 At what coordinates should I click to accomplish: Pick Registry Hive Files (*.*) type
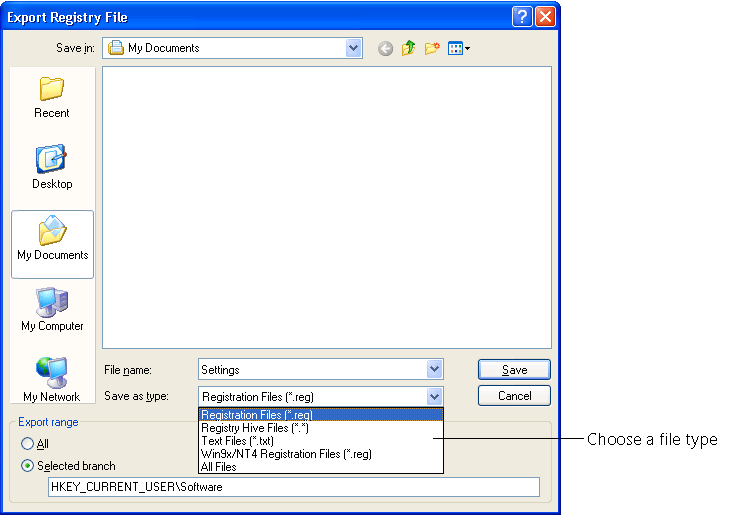pyautogui.click(x=321, y=428)
